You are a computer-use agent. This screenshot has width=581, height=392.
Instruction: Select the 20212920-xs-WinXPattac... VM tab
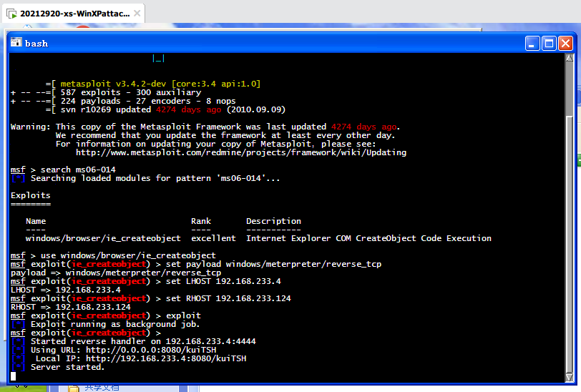pos(74,14)
